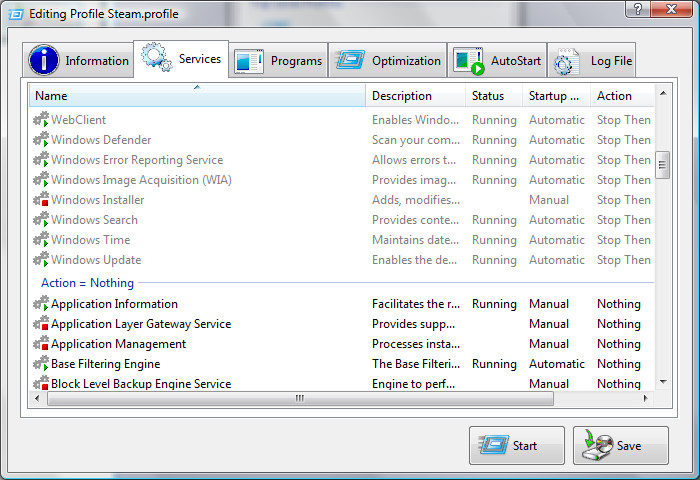Click the vertical scrollbar up arrow
The height and width of the screenshot is (480, 700).
pos(663,93)
